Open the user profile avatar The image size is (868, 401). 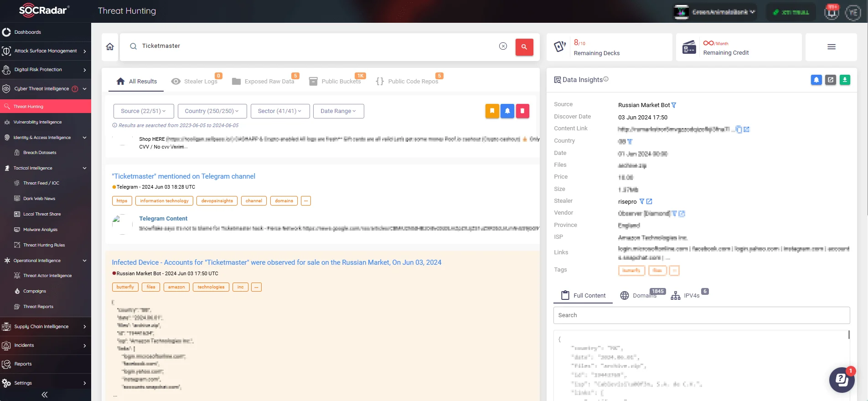(852, 12)
